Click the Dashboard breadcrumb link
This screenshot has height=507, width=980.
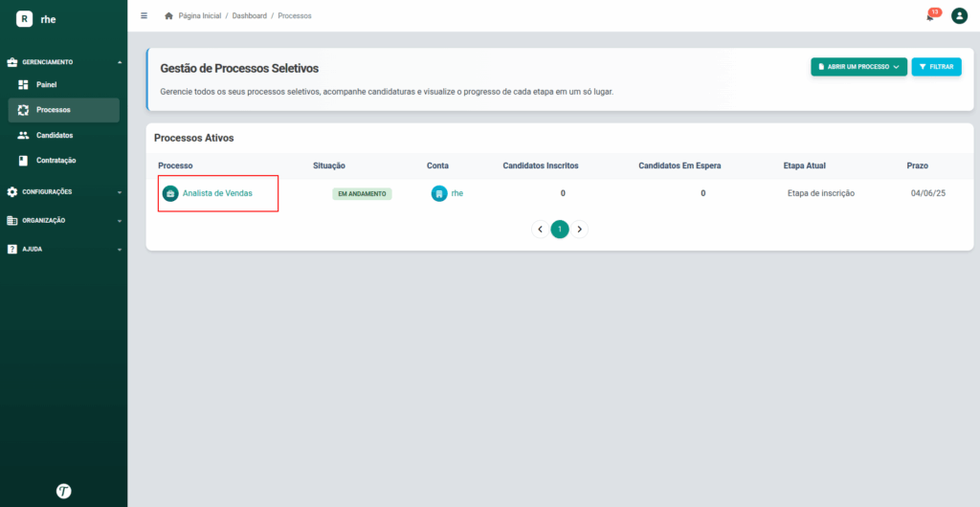click(250, 15)
